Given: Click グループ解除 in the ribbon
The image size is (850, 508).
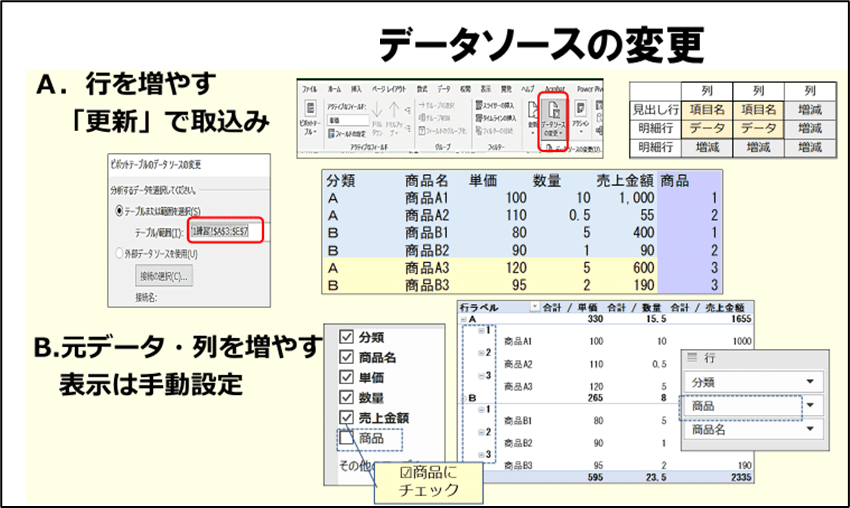Looking at the screenshot, I should click(x=435, y=118).
